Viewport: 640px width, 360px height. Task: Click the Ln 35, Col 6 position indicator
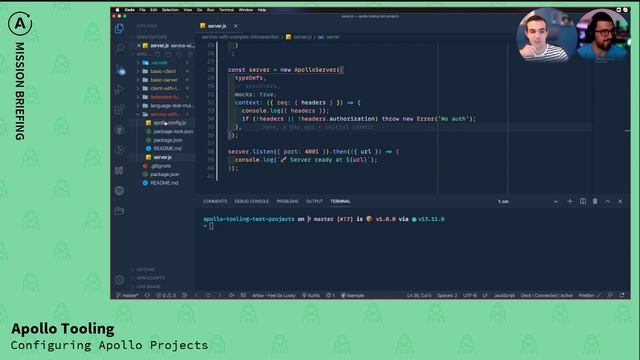(x=419, y=295)
